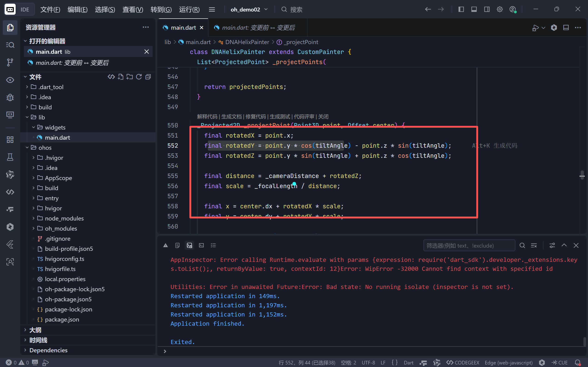Click the editor vertical scrollbar thumb
Viewport: 588px width, 367px height.
pos(582,175)
